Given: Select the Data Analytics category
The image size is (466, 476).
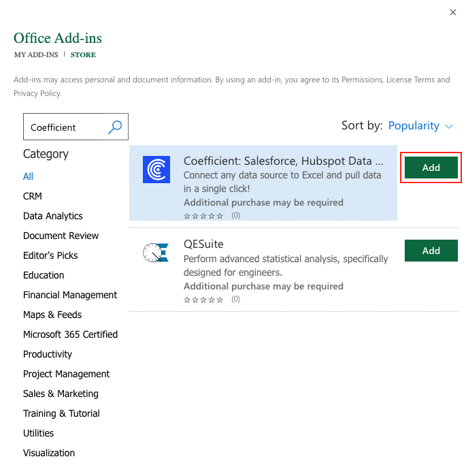Looking at the screenshot, I should click(53, 216).
